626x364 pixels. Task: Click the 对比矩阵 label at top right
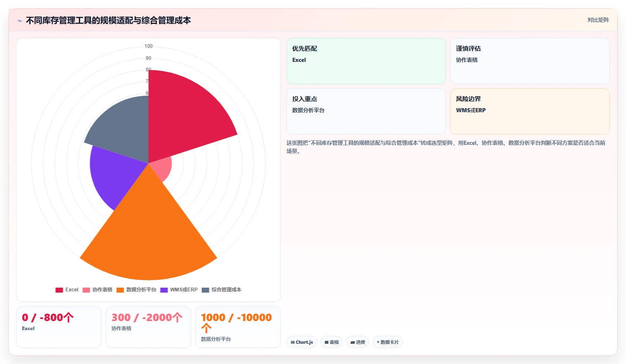click(x=598, y=20)
